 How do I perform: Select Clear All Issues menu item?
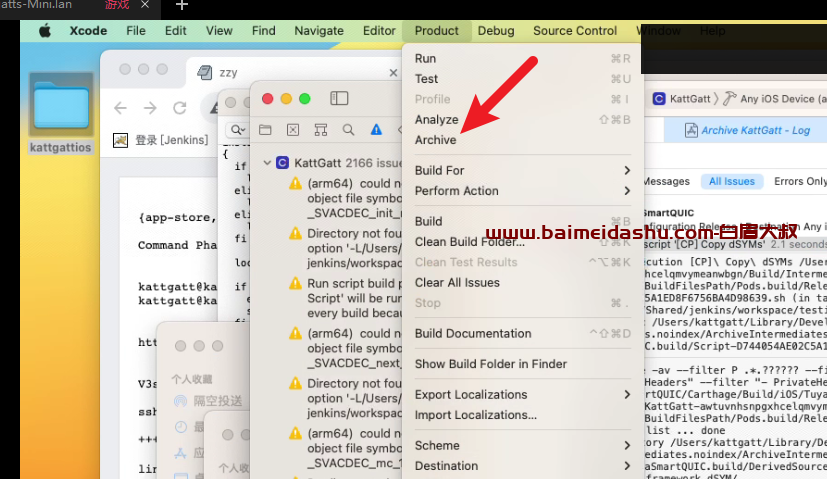(522, 283)
